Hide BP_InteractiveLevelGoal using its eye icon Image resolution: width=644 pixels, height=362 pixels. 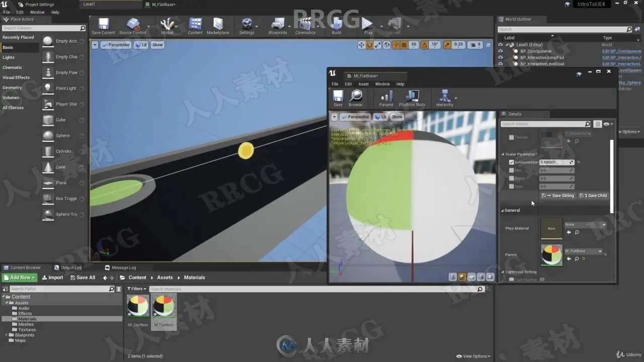500,64
